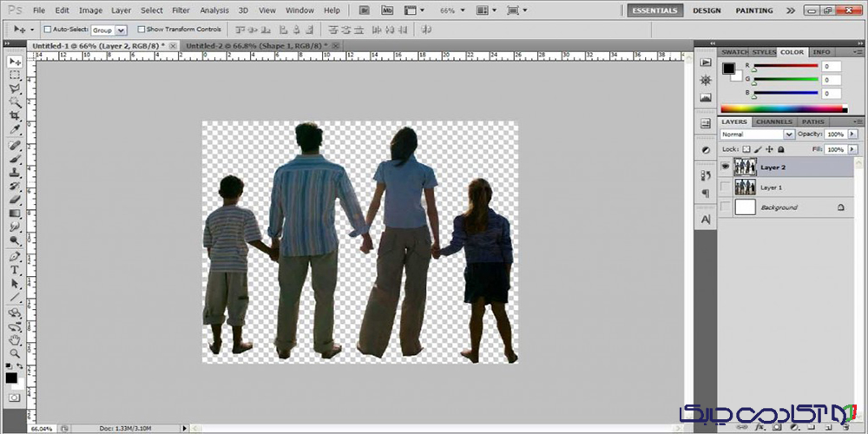Open Mini Bridge with Mb icon
This screenshot has width=868, height=434.
388,10
